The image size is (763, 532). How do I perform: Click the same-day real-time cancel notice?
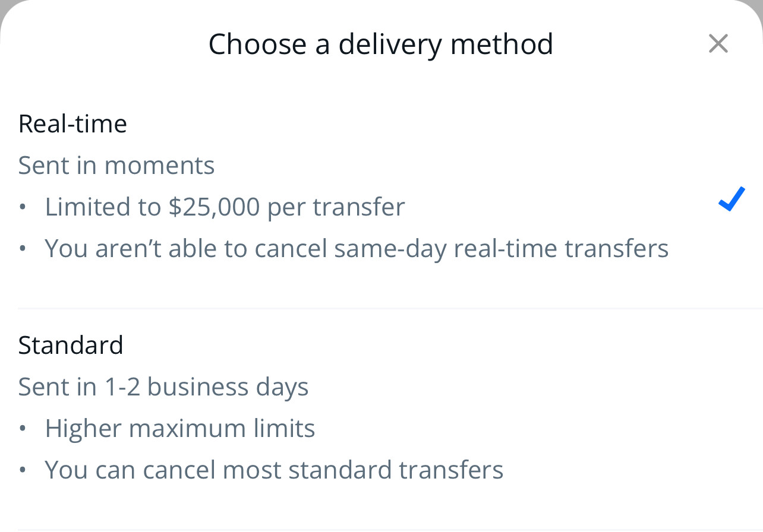(357, 248)
